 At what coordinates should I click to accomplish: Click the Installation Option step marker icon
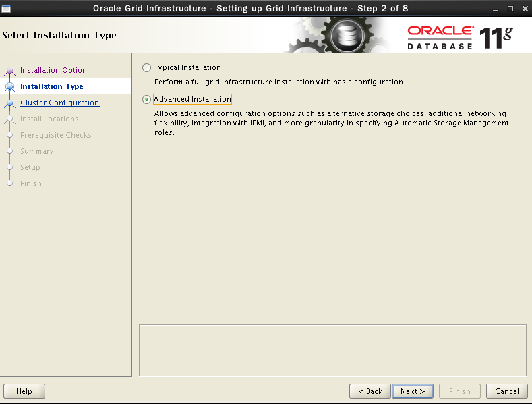pyautogui.click(x=9, y=71)
